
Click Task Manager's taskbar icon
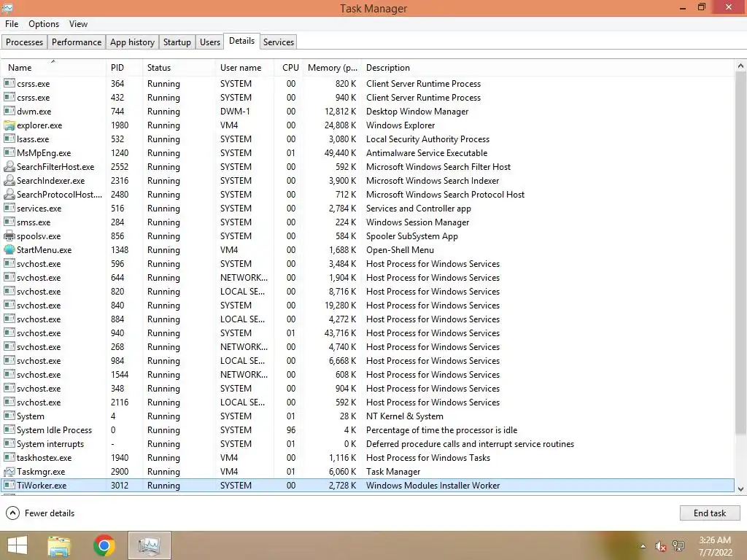click(149, 545)
